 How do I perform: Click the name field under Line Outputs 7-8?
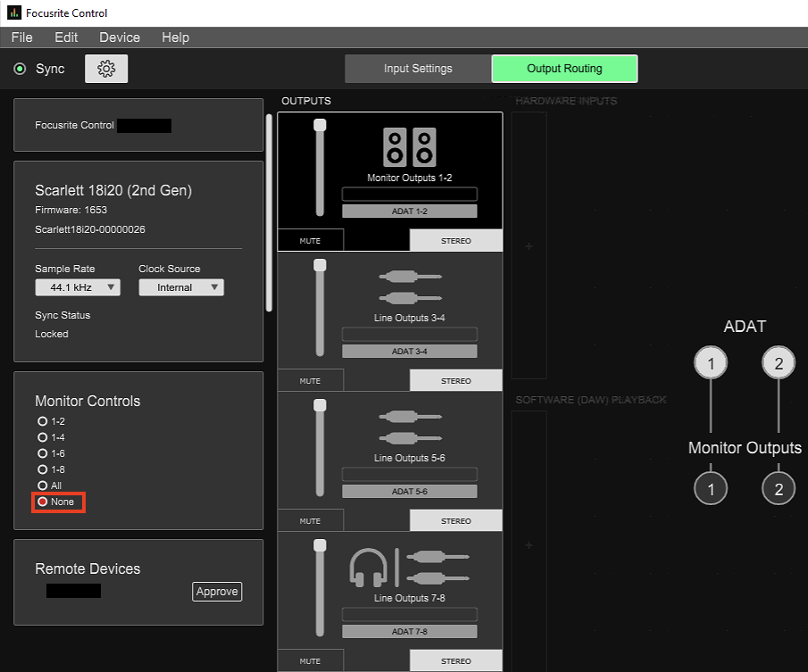pyautogui.click(x=410, y=614)
